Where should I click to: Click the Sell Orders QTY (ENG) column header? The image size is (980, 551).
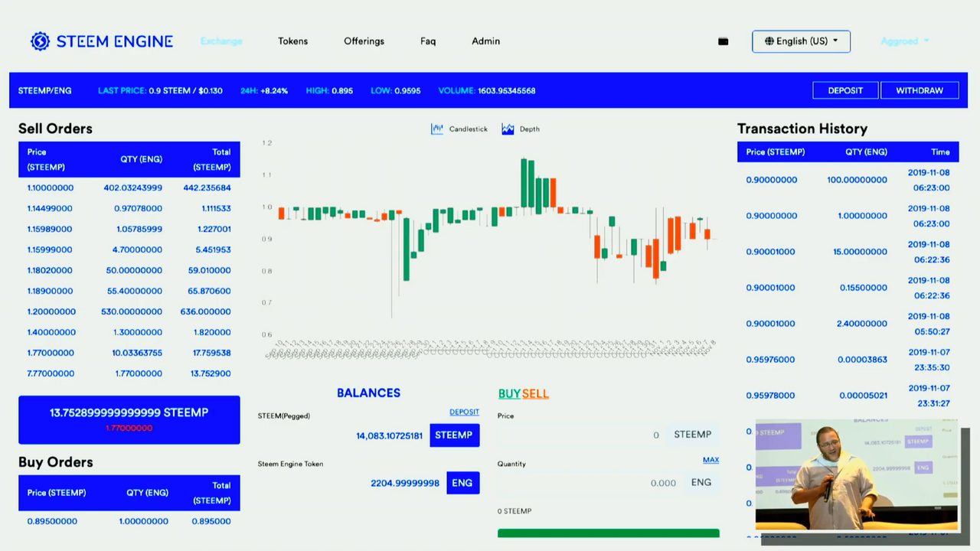(141, 159)
